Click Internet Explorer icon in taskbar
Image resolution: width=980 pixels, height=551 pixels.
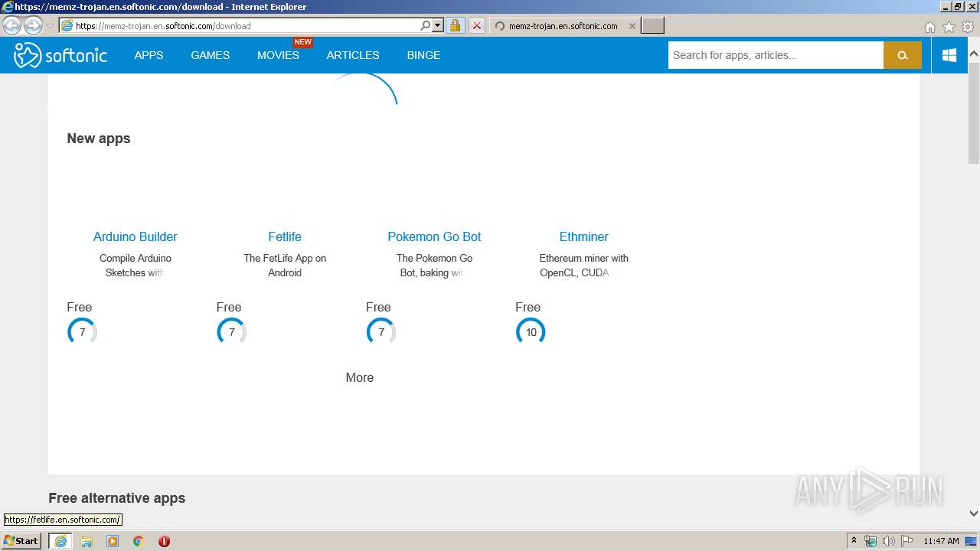coord(60,541)
